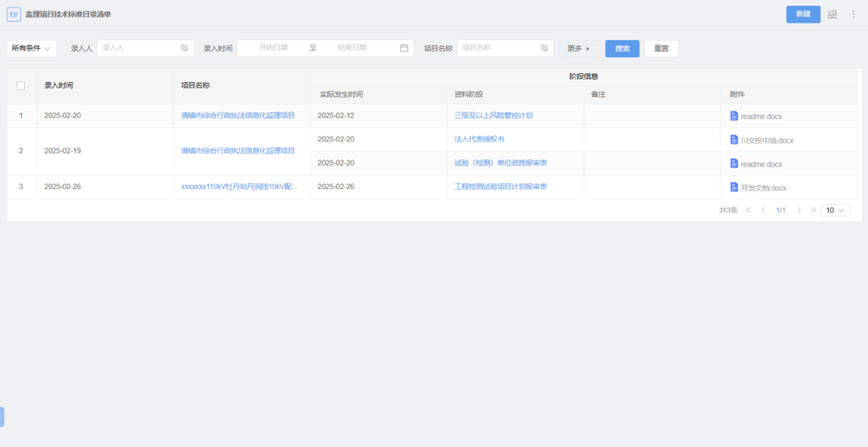
Task: Click the page title 监理项目技术标准目录清单
Action: [x=68, y=14]
